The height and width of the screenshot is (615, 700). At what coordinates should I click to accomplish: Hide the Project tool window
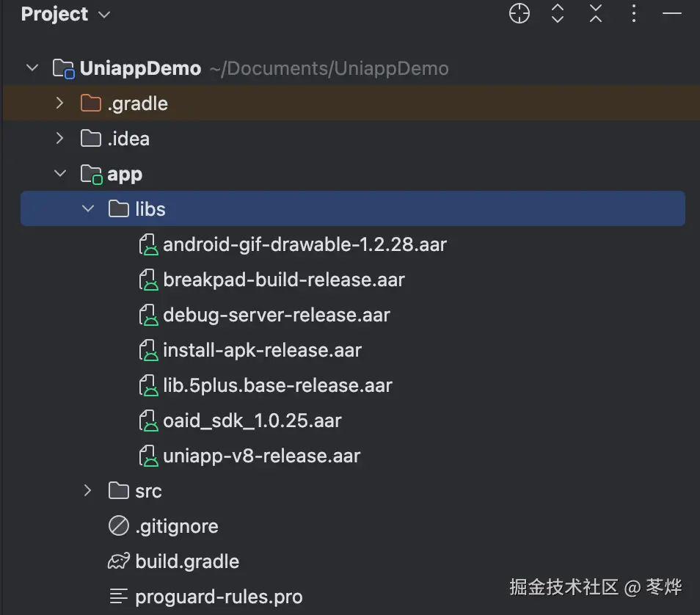(672, 14)
